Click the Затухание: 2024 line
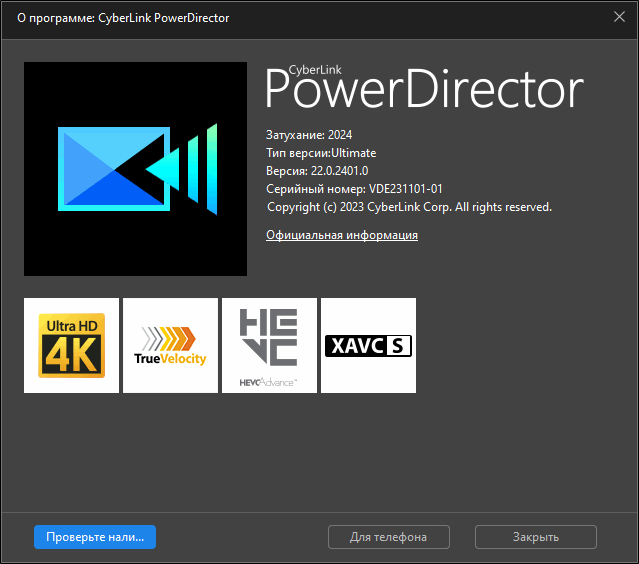 [309, 135]
